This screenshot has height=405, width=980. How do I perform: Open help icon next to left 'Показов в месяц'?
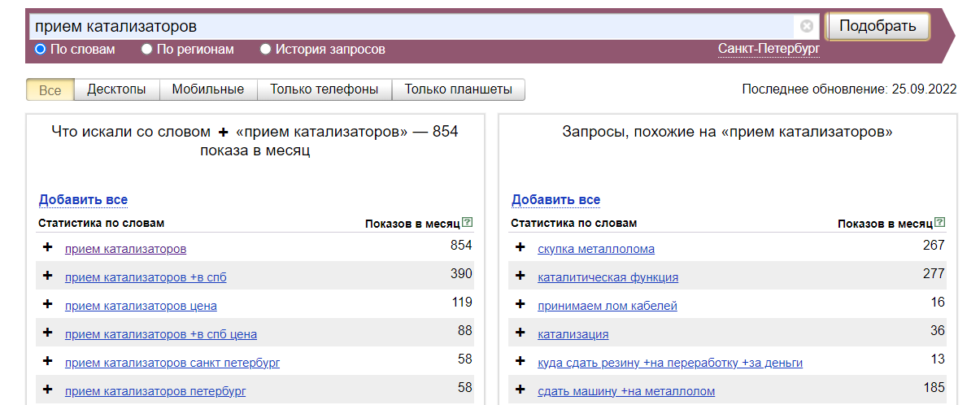[467, 222]
